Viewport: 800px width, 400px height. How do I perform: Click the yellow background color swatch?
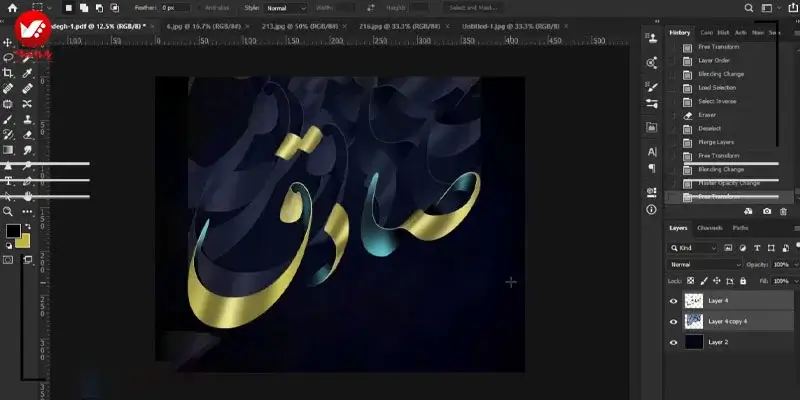coord(24,242)
